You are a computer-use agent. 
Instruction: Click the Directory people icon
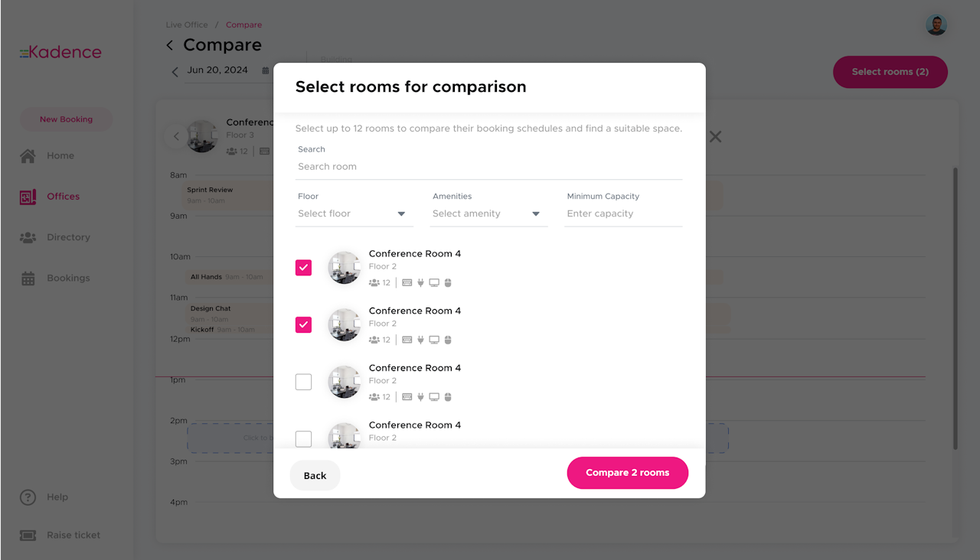28,237
